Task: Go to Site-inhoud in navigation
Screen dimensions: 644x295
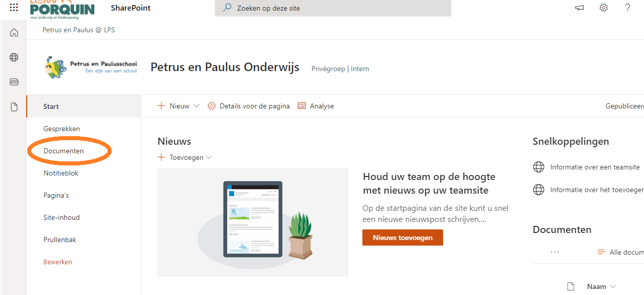Action: 62,217
